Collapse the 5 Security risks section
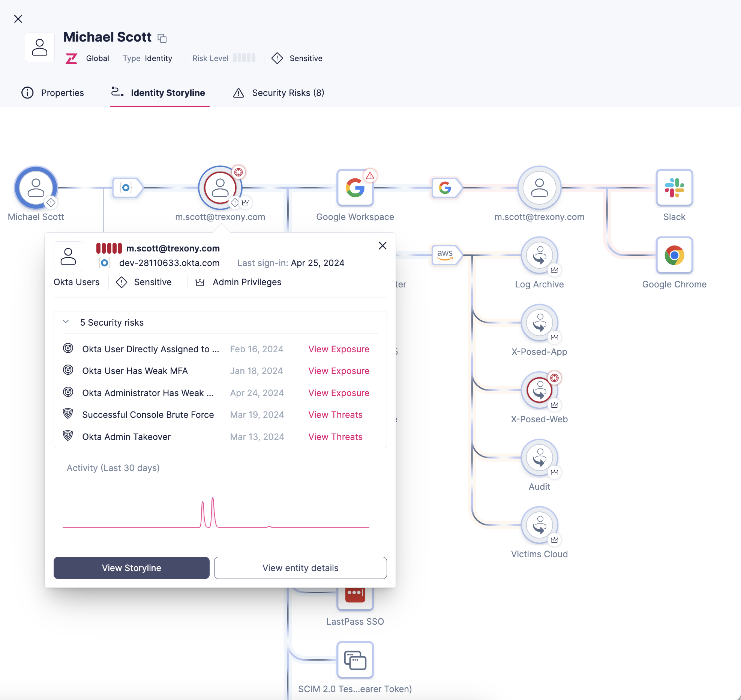Viewport: 741px width, 700px height. (x=66, y=322)
